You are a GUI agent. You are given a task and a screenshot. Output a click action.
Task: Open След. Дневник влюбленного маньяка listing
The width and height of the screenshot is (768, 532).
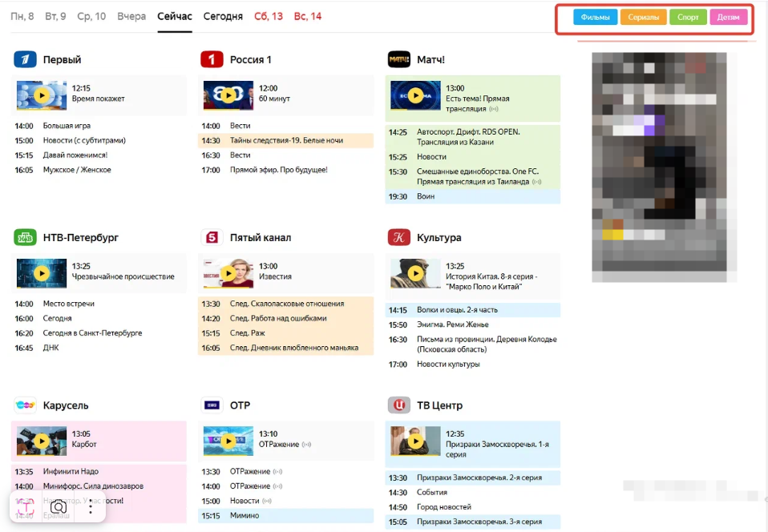pos(286,348)
